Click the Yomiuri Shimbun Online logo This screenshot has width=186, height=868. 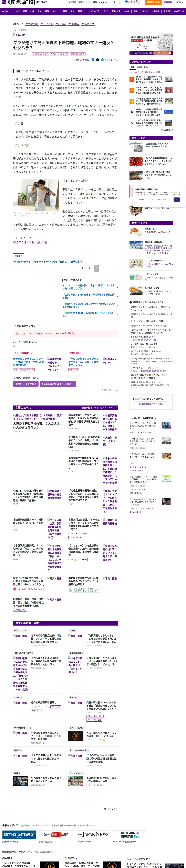[24, 2]
